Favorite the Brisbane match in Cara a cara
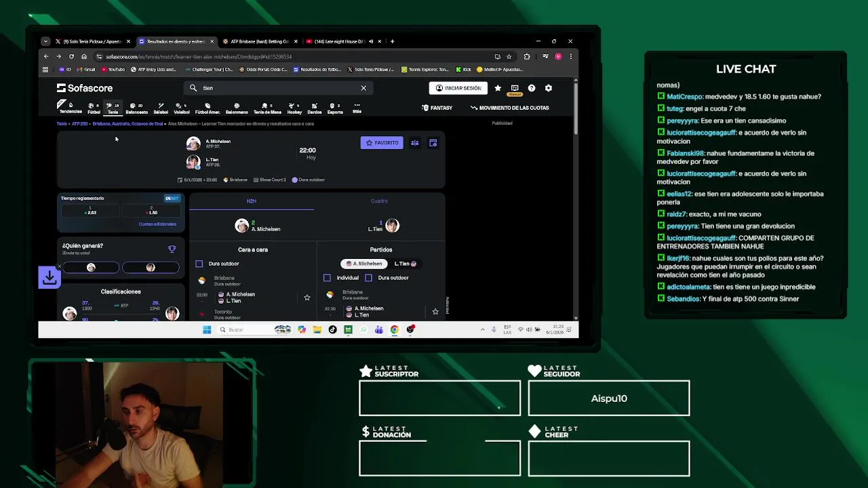 [307, 298]
